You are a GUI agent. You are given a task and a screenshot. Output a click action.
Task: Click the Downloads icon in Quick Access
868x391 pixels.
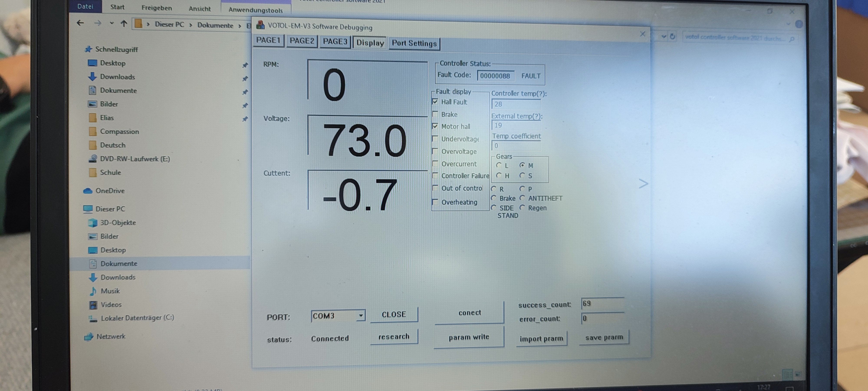[92, 77]
